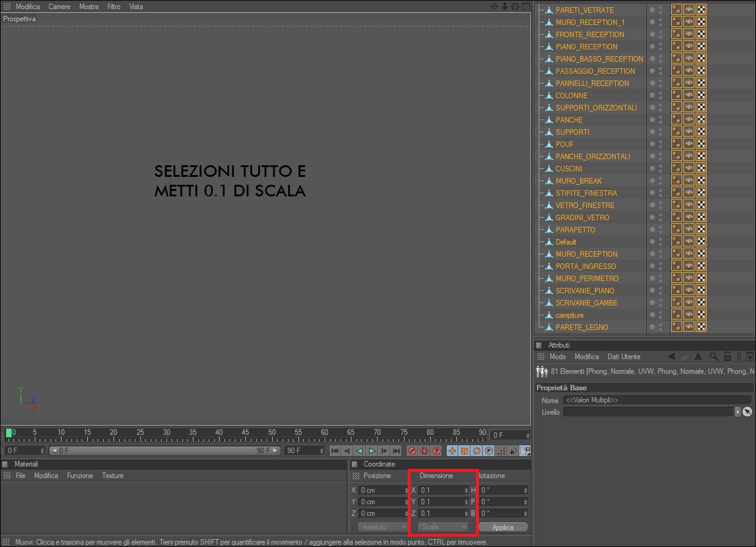Image resolution: width=756 pixels, height=547 pixels.
Task: Click the back arrow in Attributi panel
Action: [672, 357]
